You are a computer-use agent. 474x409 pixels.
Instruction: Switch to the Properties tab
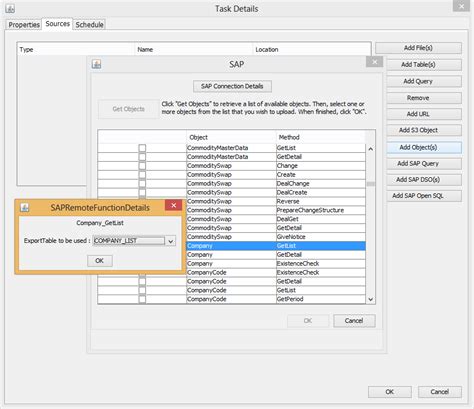(x=24, y=25)
